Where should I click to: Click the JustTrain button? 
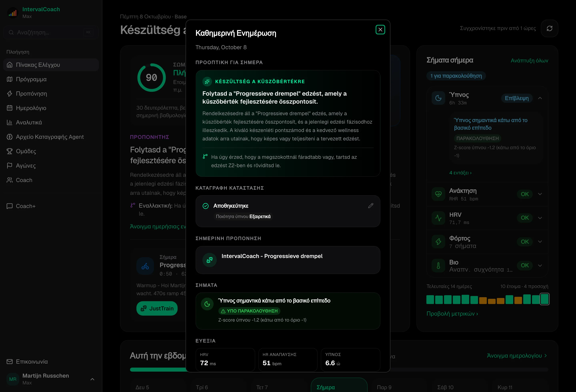click(x=157, y=308)
